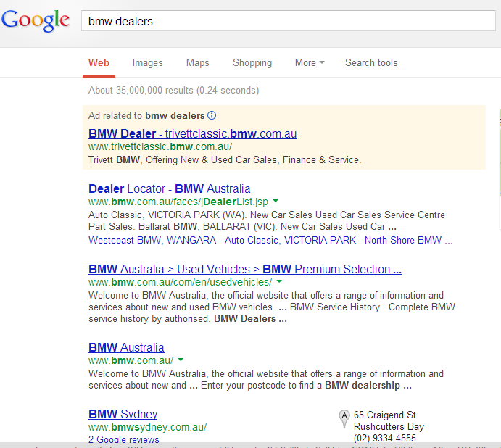
Task: Click the Trivett BMW ad description text
Action: 225,159
